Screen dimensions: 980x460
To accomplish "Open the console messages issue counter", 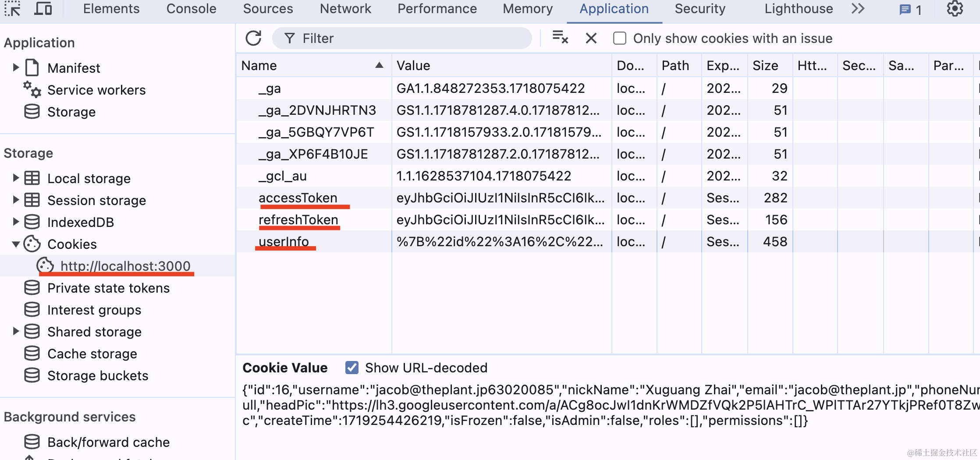I will click(911, 10).
